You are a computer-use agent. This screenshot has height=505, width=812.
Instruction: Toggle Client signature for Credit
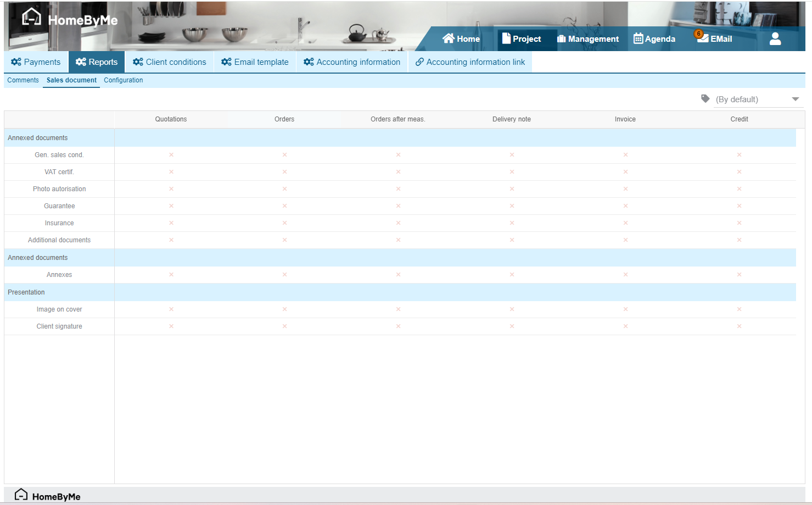[739, 326]
